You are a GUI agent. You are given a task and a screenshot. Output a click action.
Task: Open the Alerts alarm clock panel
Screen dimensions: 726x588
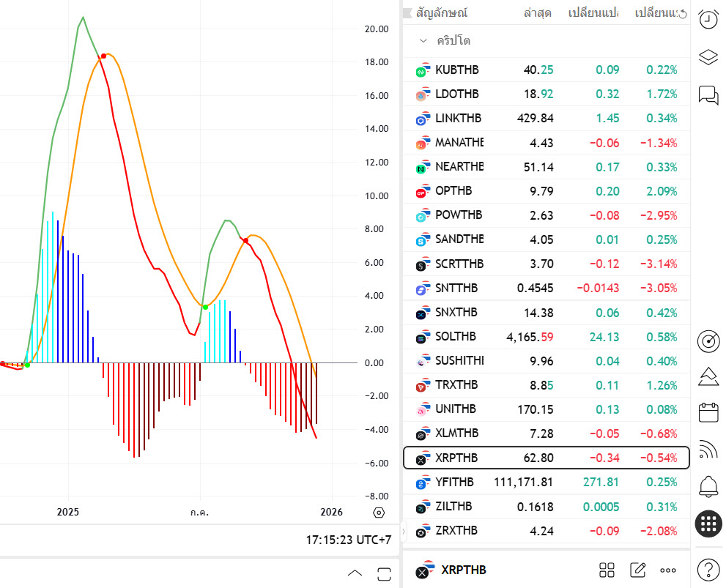[708, 20]
